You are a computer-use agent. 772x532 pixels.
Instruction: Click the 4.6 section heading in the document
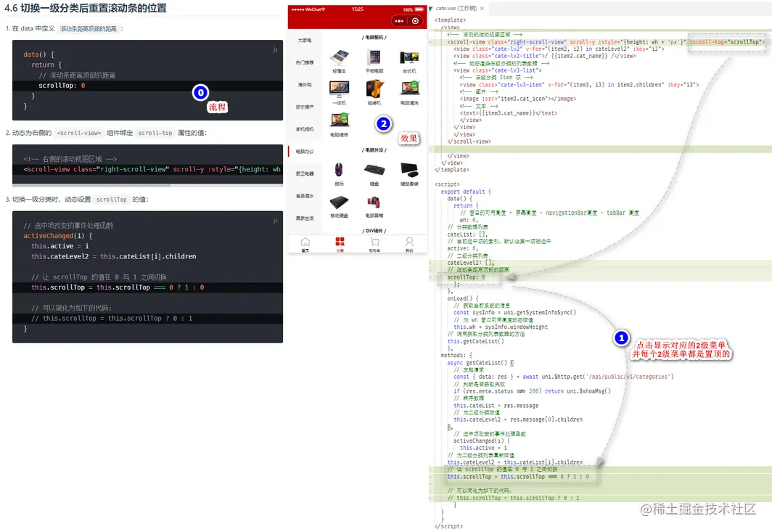85,8
